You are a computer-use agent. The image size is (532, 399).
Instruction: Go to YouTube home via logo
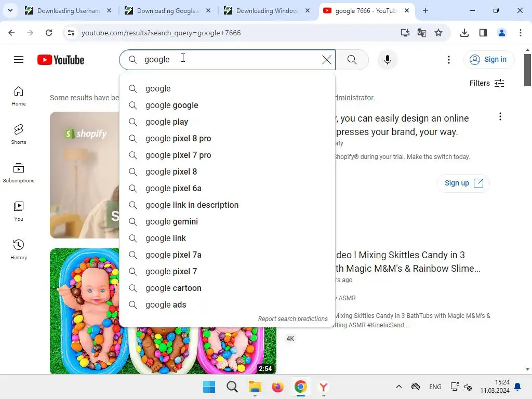pyautogui.click(x=61, y=60)
